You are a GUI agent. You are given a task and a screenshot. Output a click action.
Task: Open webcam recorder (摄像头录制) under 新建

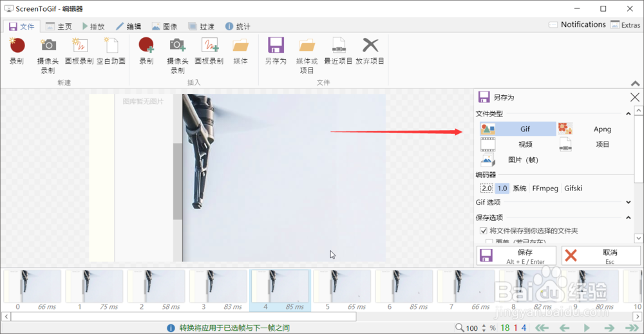48,55
